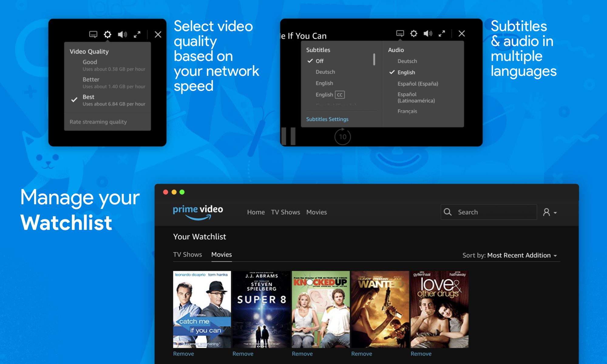Click the search magnifier icon
The image size is (607, 364).
click(448, 212)
